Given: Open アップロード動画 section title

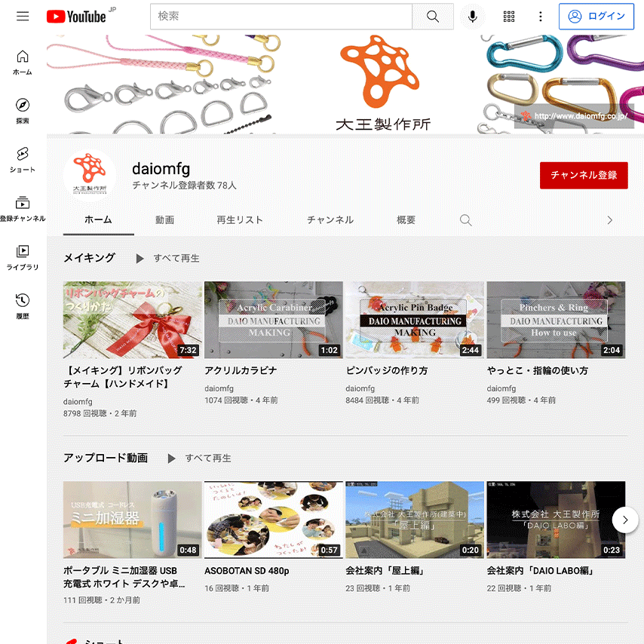Looking at the screenshot, I should 106,458.
